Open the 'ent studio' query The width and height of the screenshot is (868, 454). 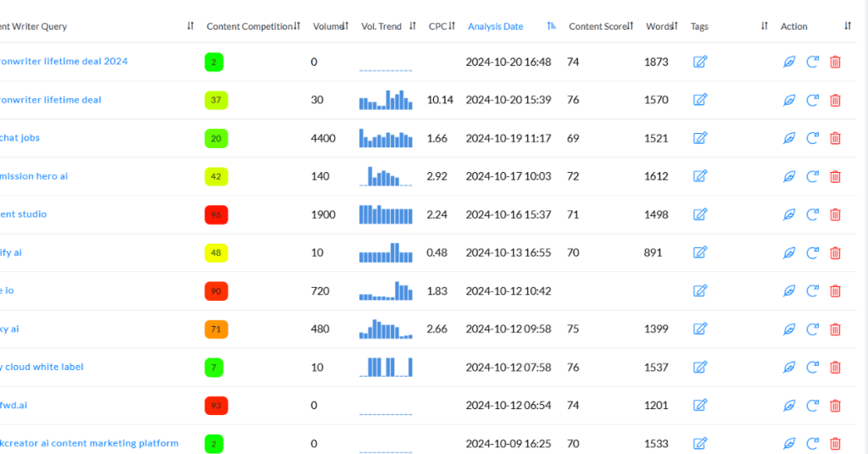pyautogui.click(x=23, y=214)
